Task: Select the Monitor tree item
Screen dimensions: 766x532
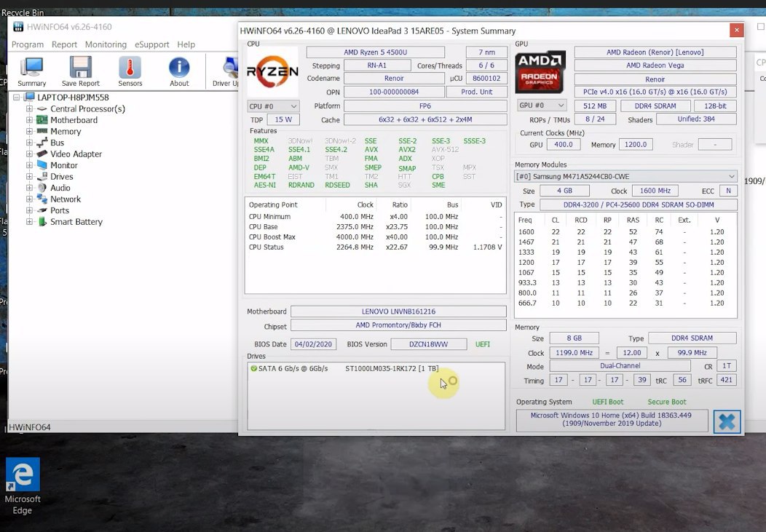Action: 64,165
